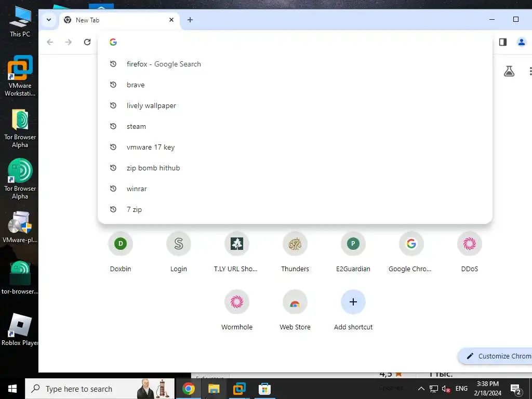Go forward with the forward arrow
This screenshot has width=532, height=399.
point(69,42)
